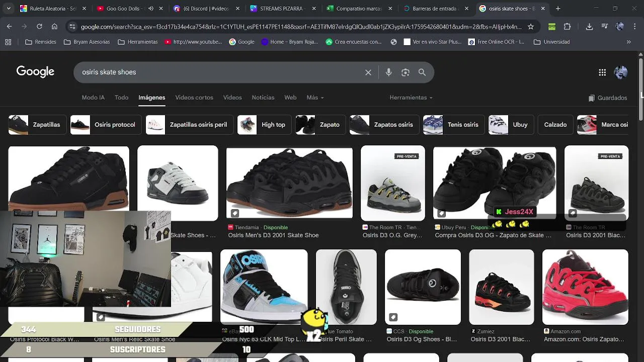Filter by the Zapatillas chip
The height and width of the screenshot is (362, 644).
[37, 125]
